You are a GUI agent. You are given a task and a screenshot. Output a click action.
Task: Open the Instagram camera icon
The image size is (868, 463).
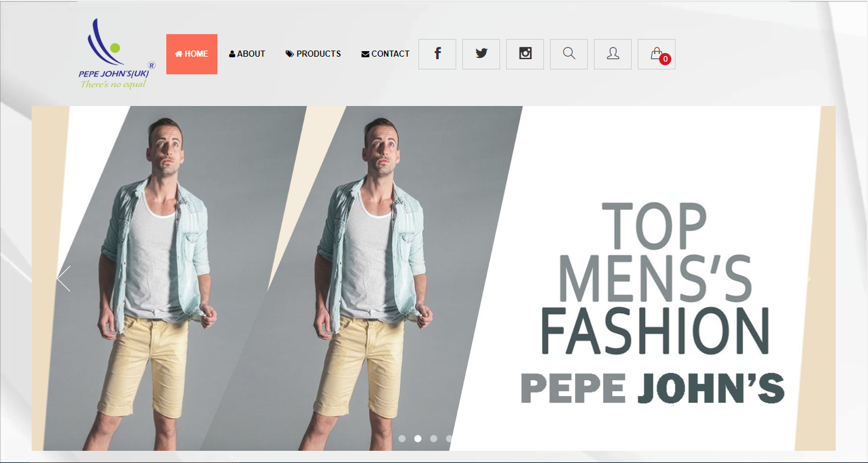click(x=525, y=54)
